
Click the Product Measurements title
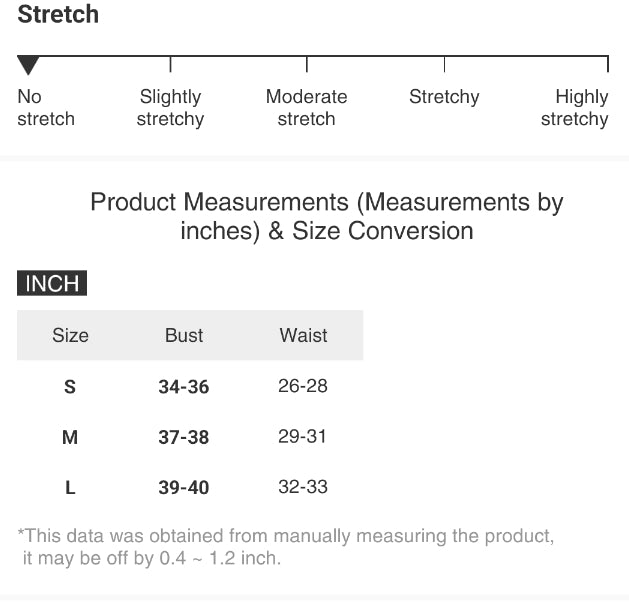327,216
